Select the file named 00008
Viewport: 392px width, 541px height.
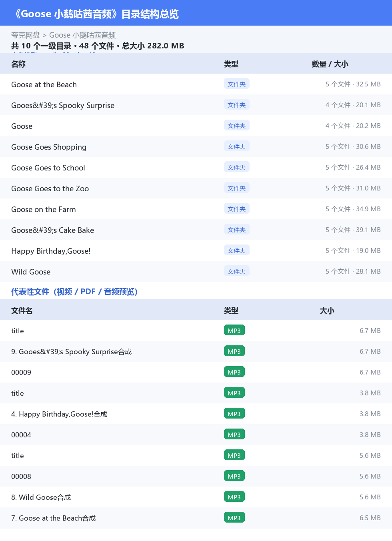21,477
